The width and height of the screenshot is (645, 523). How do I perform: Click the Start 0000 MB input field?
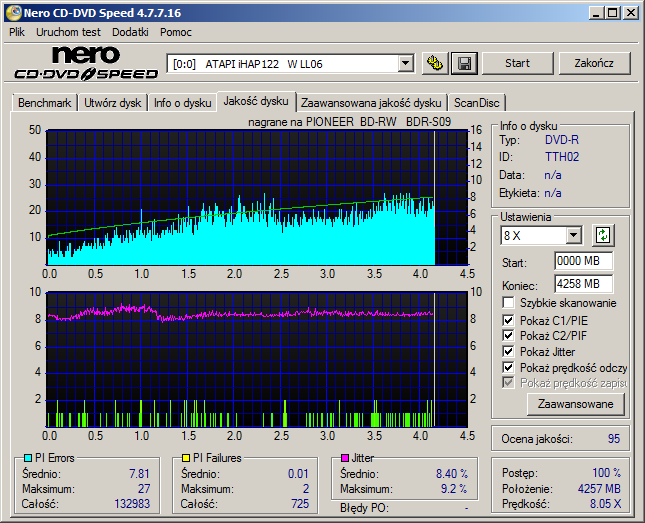point(583,261)
